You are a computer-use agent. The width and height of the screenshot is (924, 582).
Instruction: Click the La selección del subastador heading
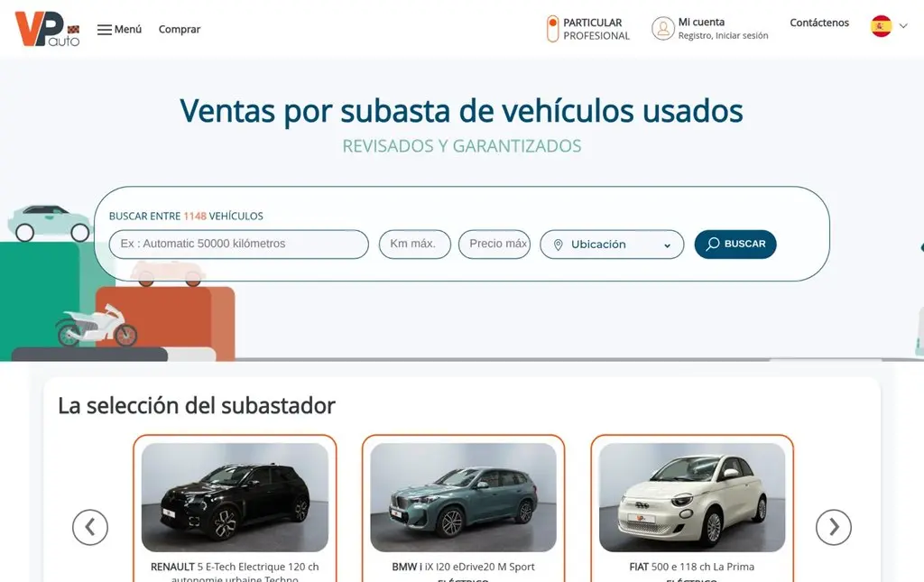(197, 406)
